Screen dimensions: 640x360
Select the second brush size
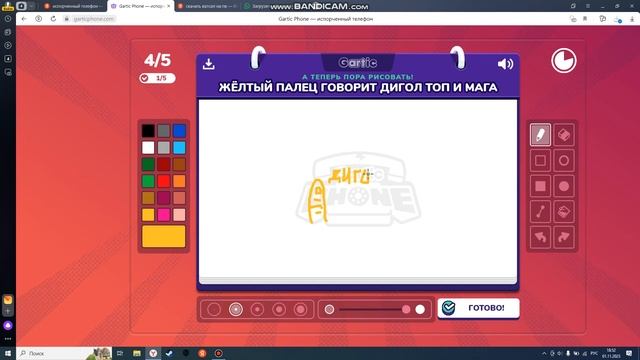[x=236, y=309]
